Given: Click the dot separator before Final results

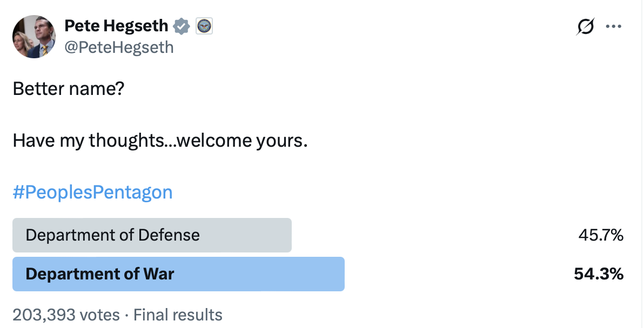Looking at the screenshot, I should pos(126,315).
